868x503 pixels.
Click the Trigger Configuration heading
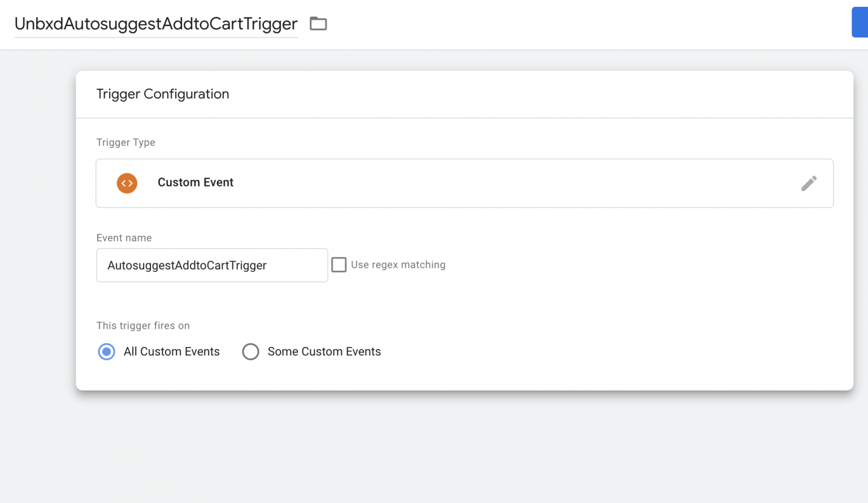coord(163,94)
